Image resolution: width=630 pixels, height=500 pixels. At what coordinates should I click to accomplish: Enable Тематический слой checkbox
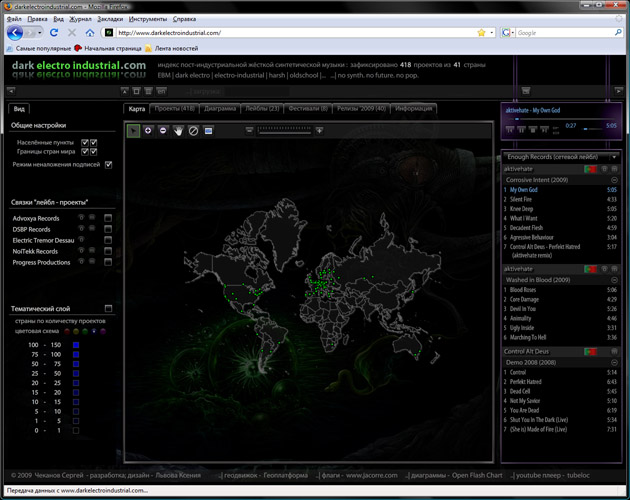(108, 308)
